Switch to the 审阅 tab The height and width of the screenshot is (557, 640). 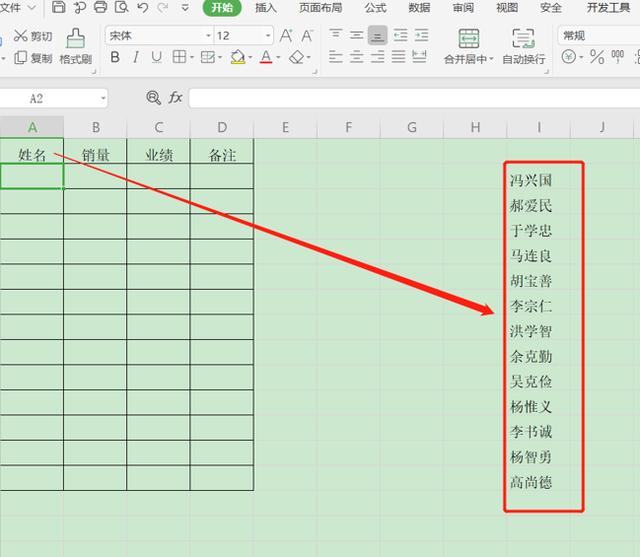coord(463,8)
